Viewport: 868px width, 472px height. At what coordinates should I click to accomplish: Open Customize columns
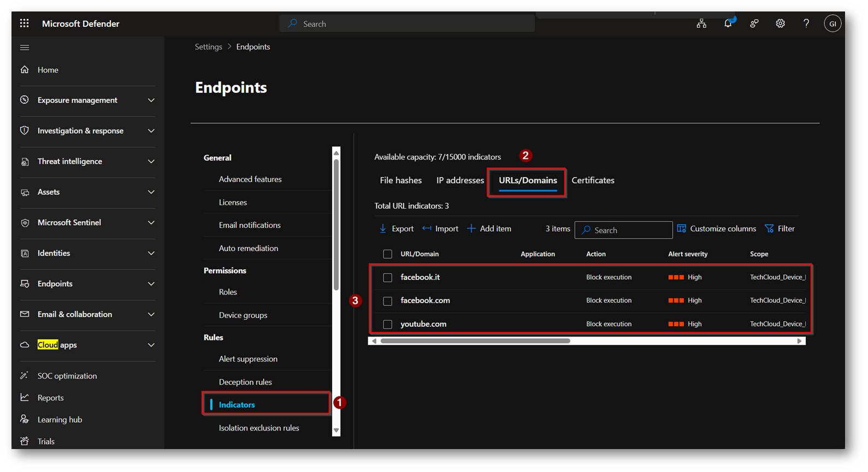tap(717, 228)
